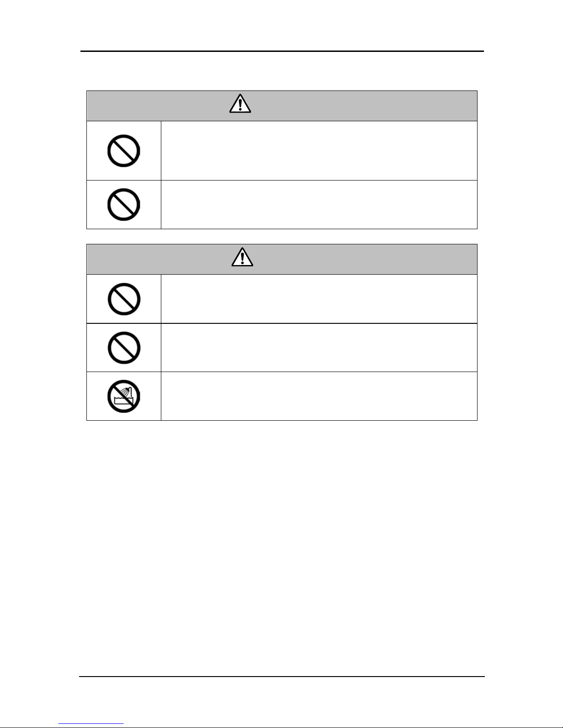
Task: Place cursor in second table's first-row text cell
Action: pyautogui.click(x=319, y=299)
